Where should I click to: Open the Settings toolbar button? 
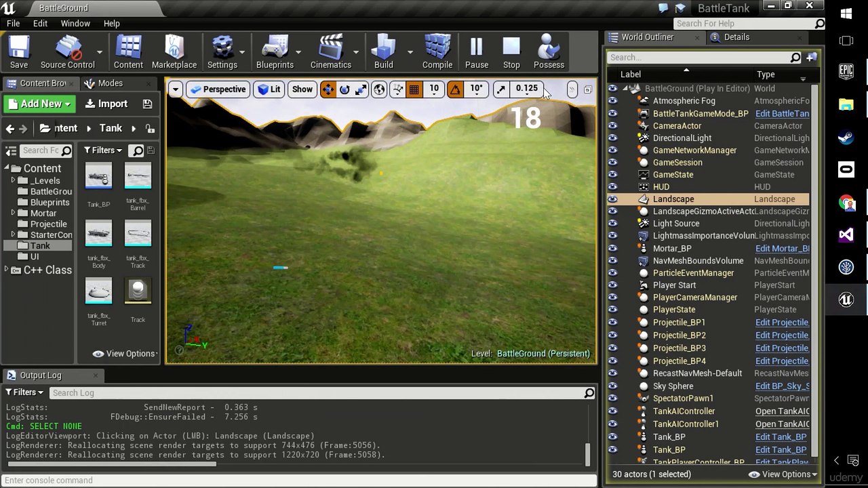tap(222, 52)
